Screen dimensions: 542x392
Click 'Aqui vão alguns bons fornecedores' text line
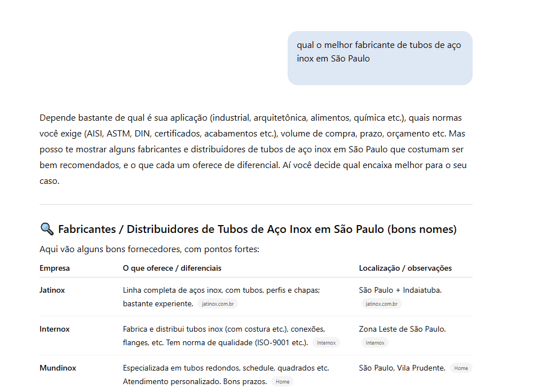149,249
